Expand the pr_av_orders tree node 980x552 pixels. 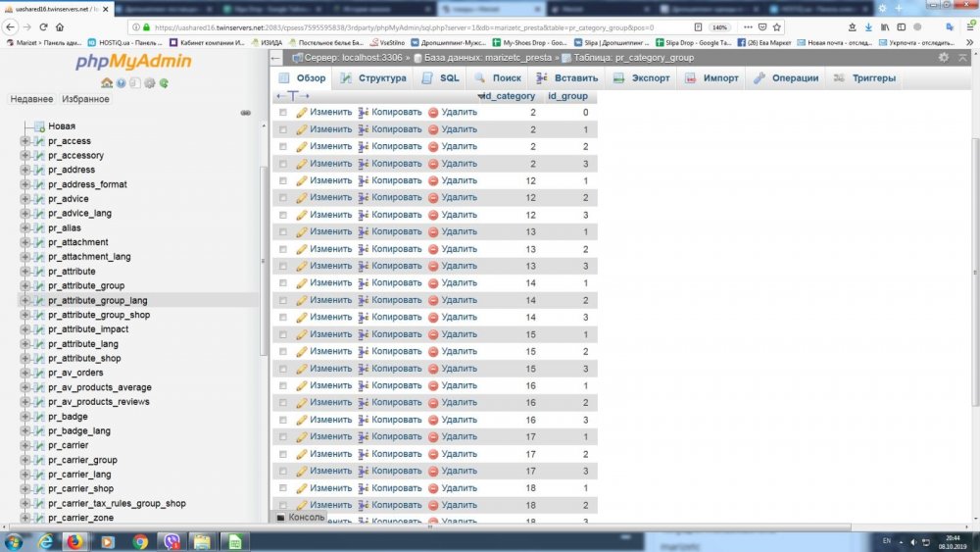pos(25,373)
